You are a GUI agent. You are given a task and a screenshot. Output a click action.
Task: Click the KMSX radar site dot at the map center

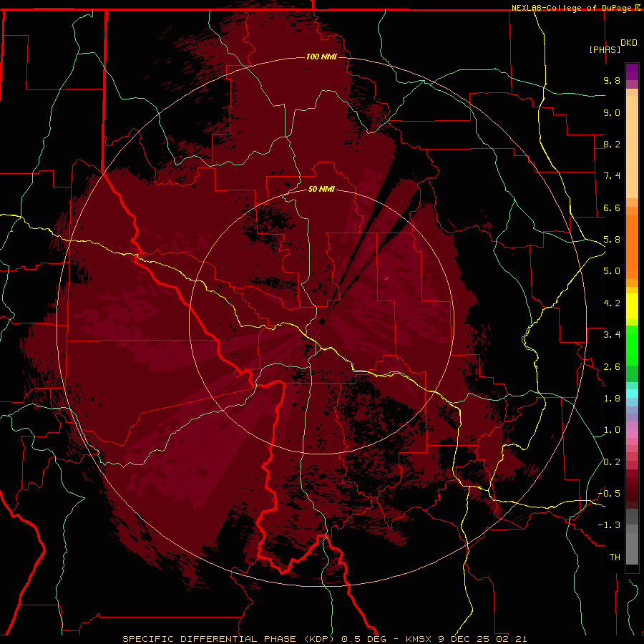point(322,322)
